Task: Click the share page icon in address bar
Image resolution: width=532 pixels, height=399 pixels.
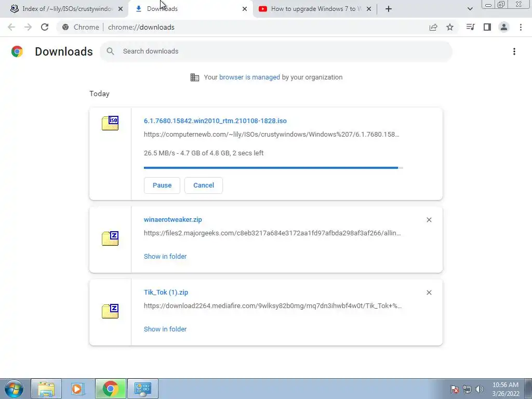Action: [433, 27]
